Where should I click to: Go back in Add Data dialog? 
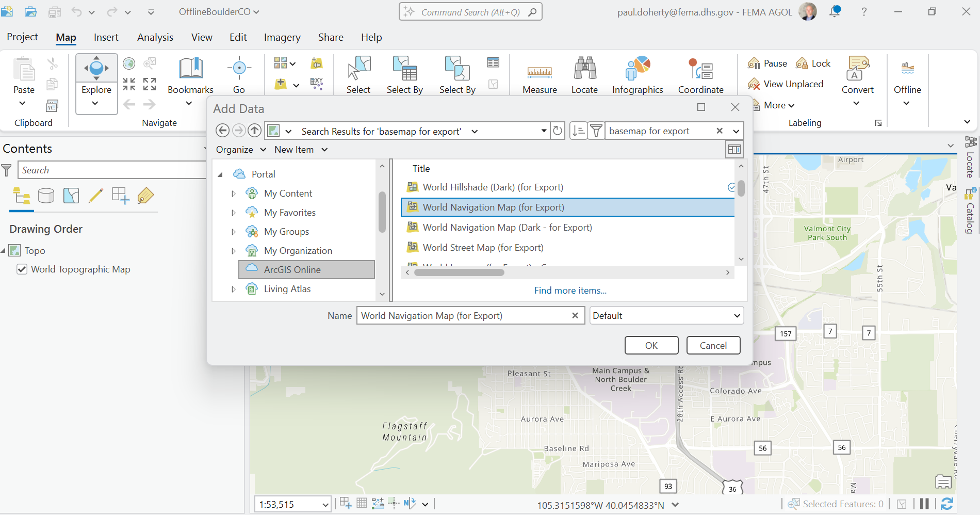[222, 131]
